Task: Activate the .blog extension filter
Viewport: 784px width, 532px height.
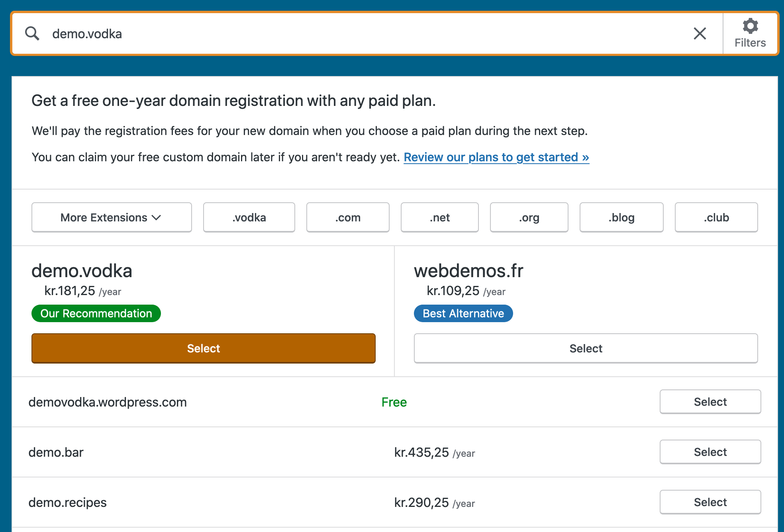Action: point(621,217)
